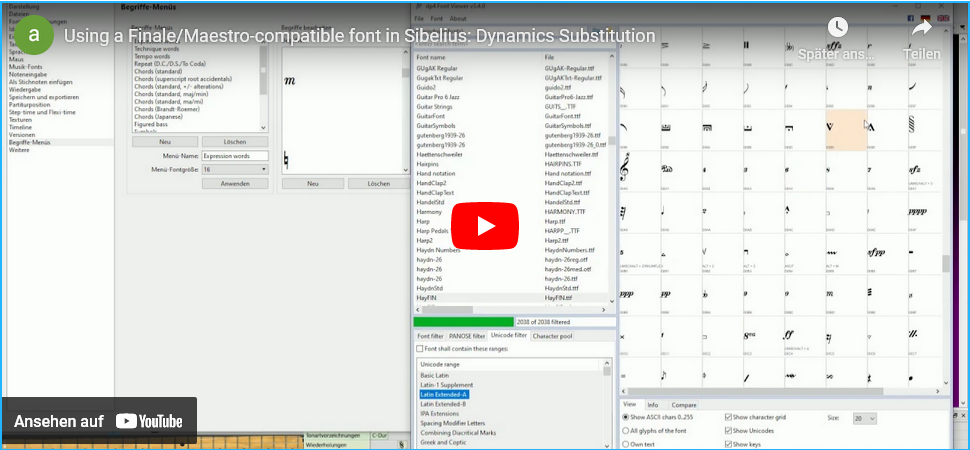Viewport: 970px width, 450px height.
Task: Click the Anwenden button
Action: (235, 184)
